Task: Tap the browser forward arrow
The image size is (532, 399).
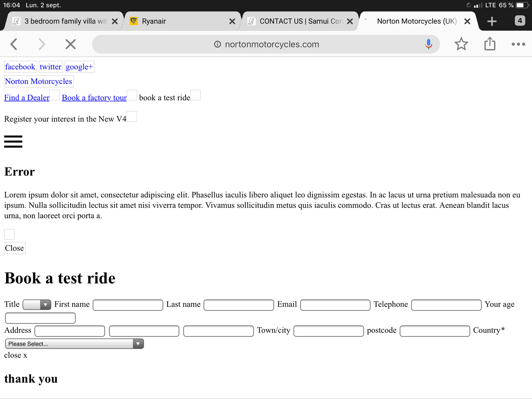Action: 42,44
